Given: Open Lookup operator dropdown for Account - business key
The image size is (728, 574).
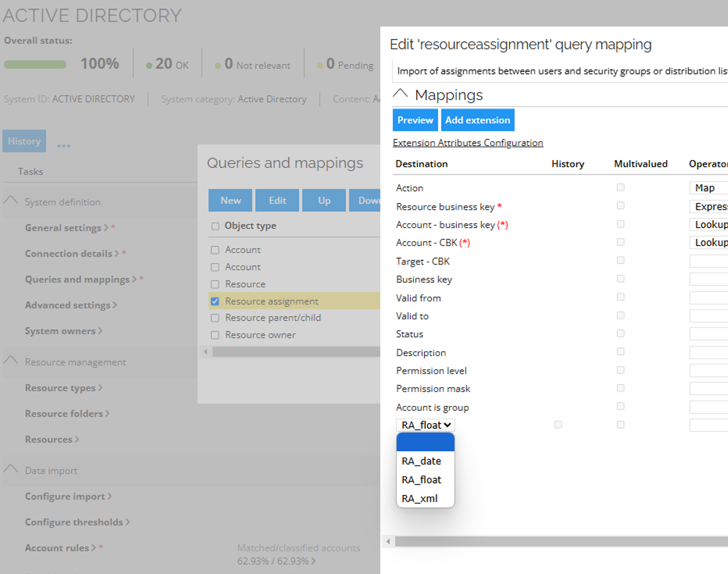Looking at the screenshot, I should [x=709, y=225].
